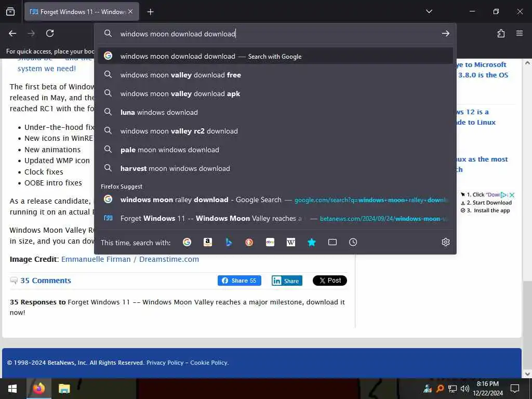532x399 pixels.
Task: Click the X Post button
Action: coord(329,281)
